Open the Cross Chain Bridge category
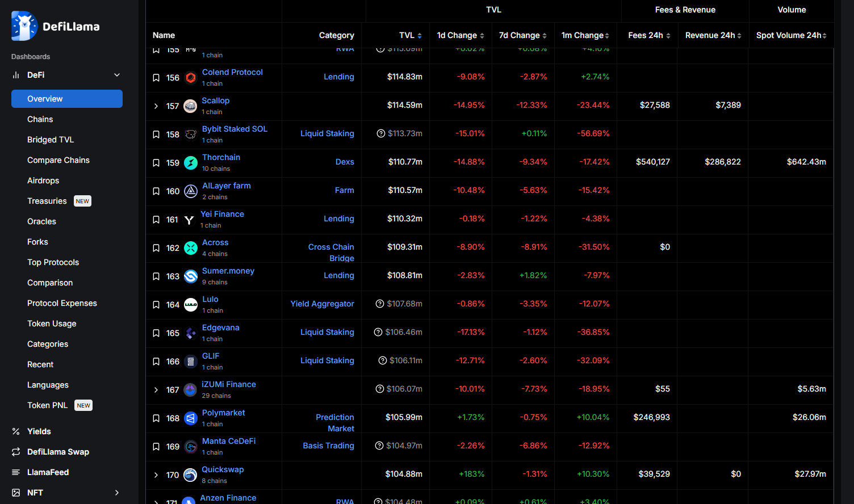 (x=331, y=253)
